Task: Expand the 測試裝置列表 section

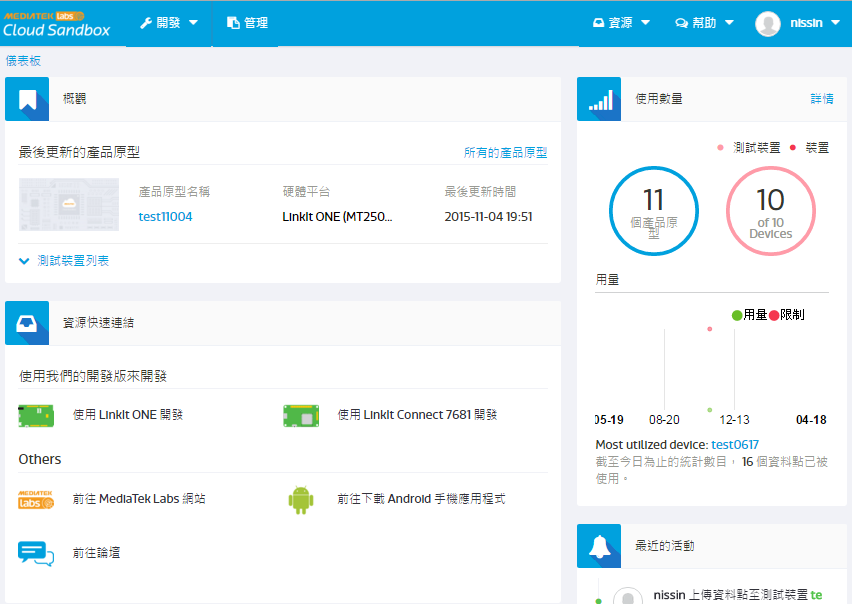Action: click(x=65, y=261)
